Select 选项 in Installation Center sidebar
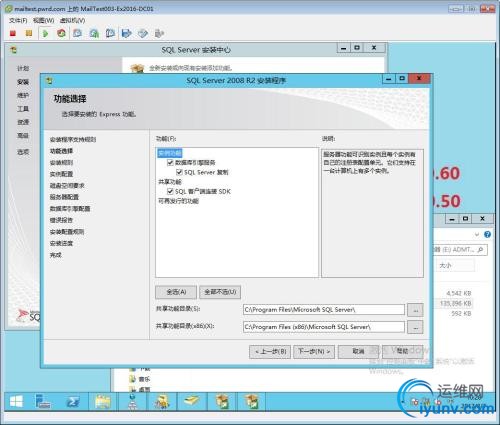The image size is (500, 425). click(23, 152)
